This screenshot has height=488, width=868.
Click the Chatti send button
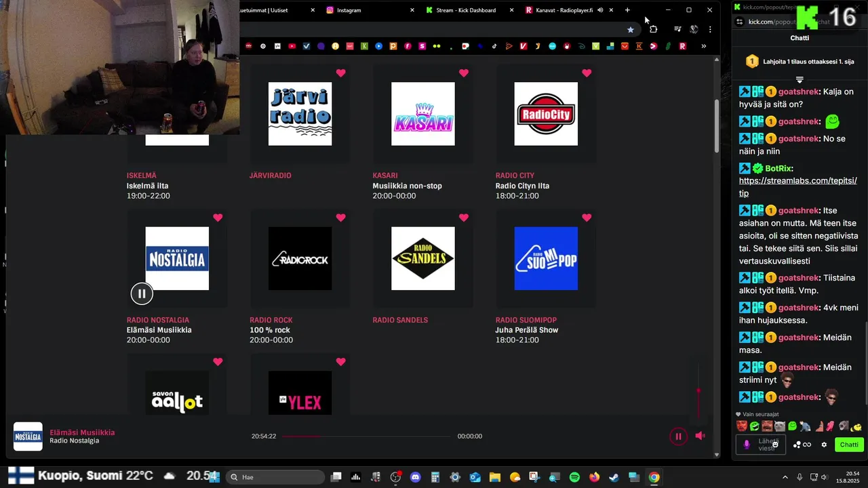(848, 445)
